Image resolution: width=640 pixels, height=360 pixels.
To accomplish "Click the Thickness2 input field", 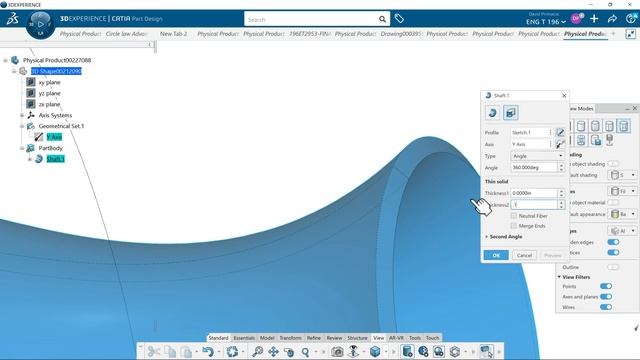I will pos(534,204).
